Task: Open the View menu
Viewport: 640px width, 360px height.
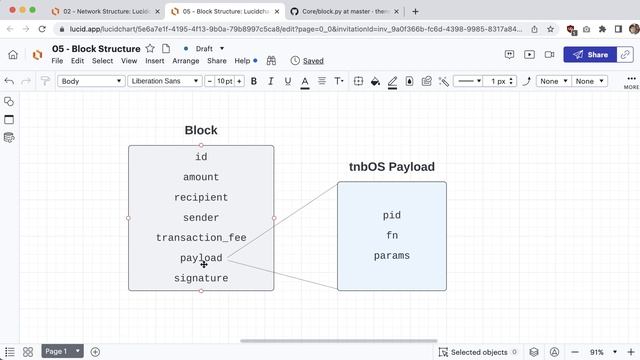Action: (129, 61)
